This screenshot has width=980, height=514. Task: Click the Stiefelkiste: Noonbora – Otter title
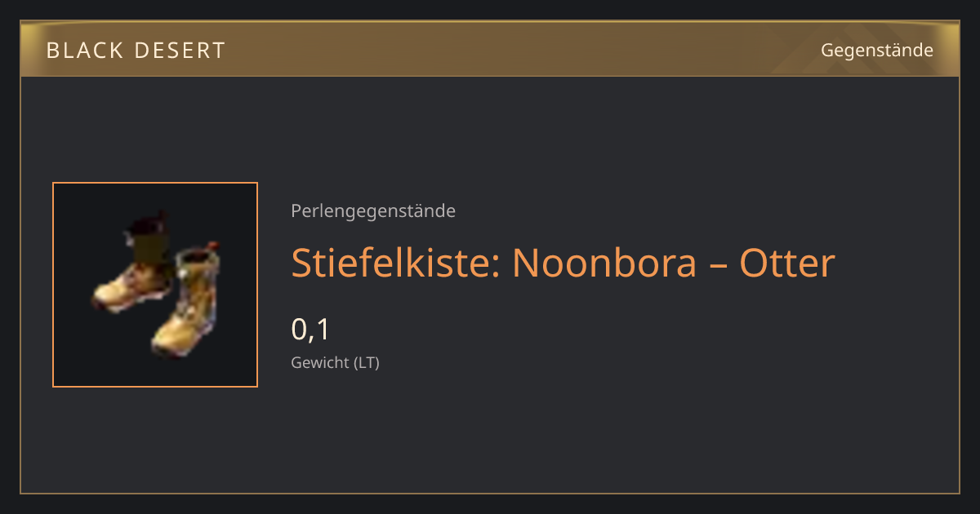coord(563,263)
